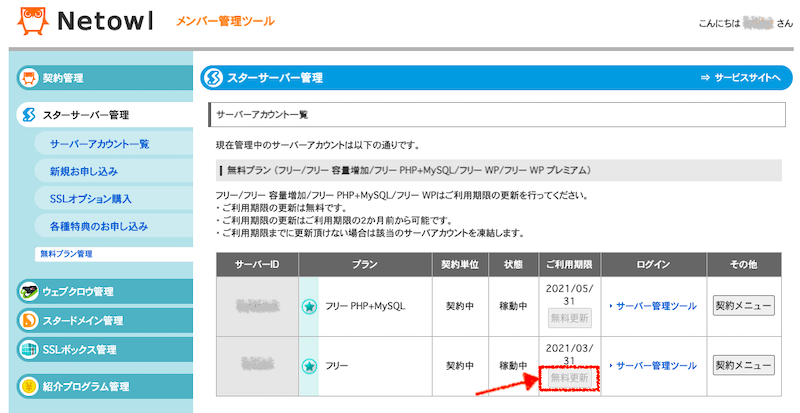Open SSLボックス管理 menu

coord(105,350)
